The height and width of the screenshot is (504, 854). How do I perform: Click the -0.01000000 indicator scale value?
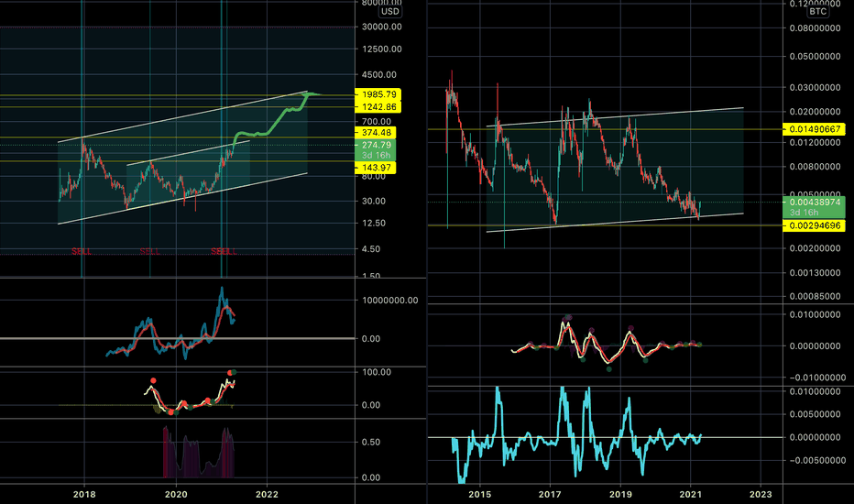tap(817, 378)
